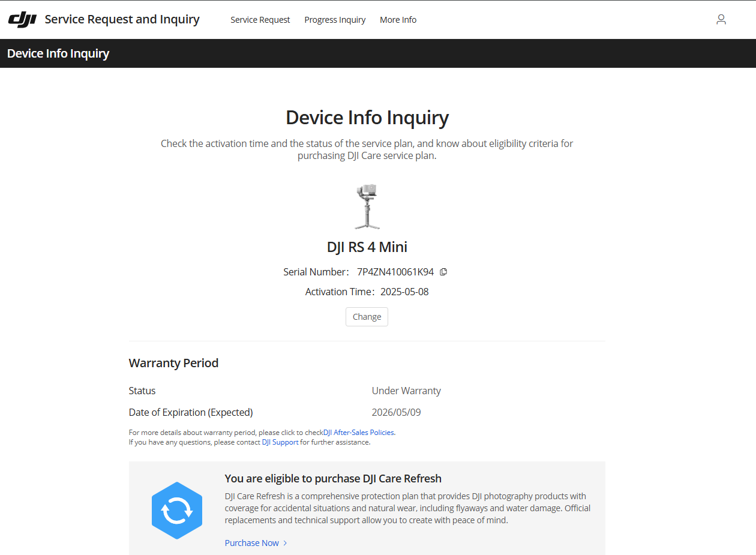Image resolution: width=756 pixels, height=555 pixels.
Task: Click the expiration date 2026/05/09
Action: tap(397, 412)
